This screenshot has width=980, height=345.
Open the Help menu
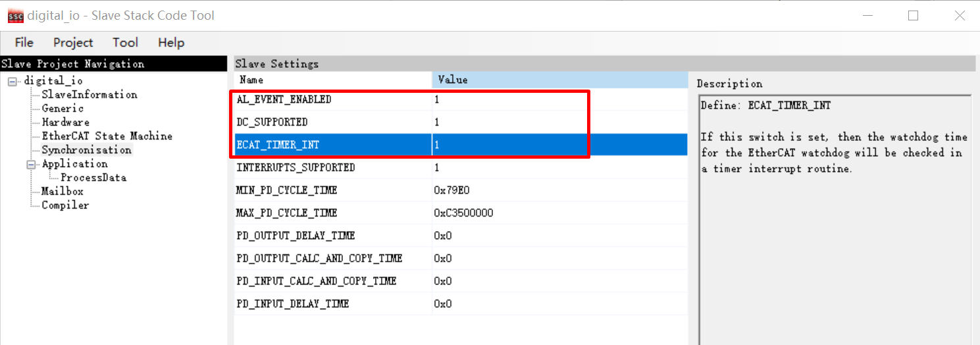coord(171,42)
